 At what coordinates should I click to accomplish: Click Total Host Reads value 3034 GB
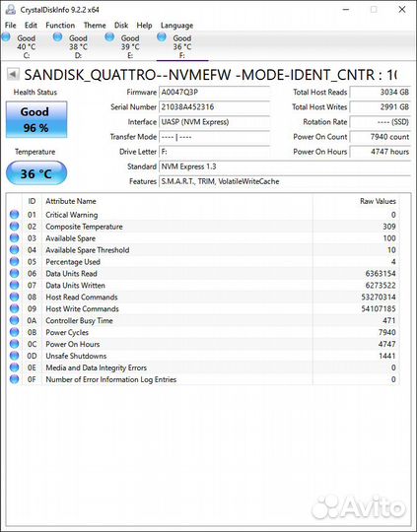pyautogui.click(x=380, y=93)
